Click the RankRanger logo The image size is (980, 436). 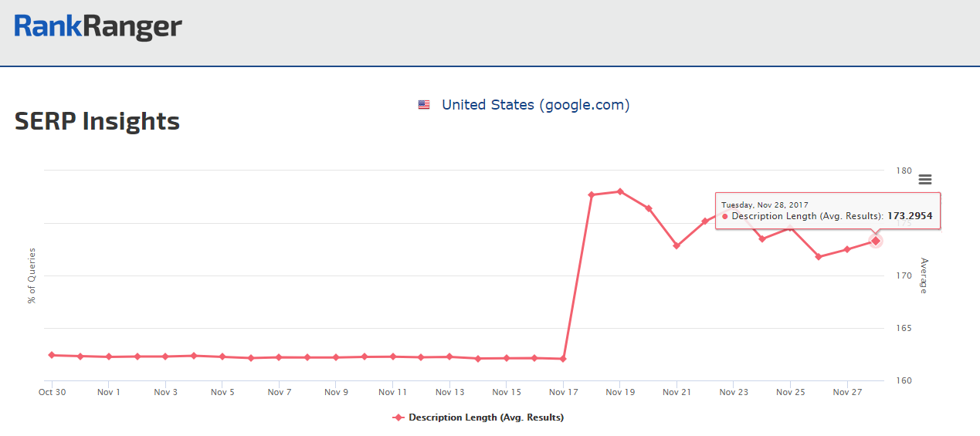(98, 27)
